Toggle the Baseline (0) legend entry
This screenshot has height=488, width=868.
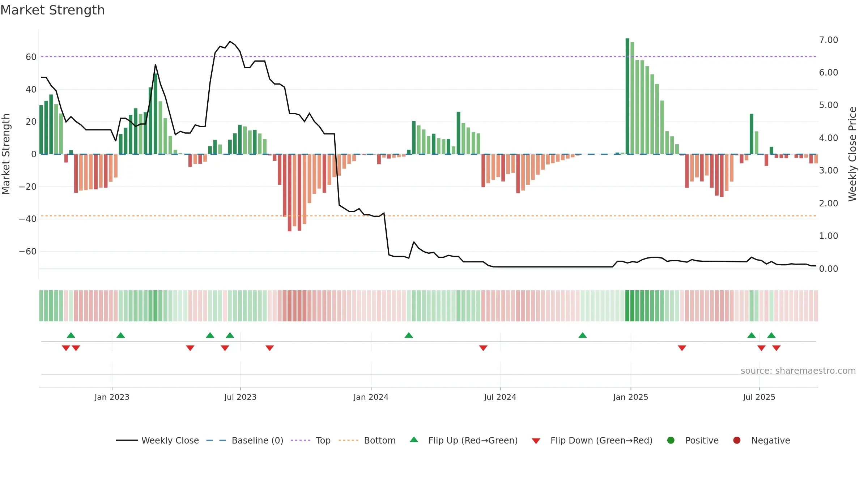pyautogui.click(x=245, y=440)
